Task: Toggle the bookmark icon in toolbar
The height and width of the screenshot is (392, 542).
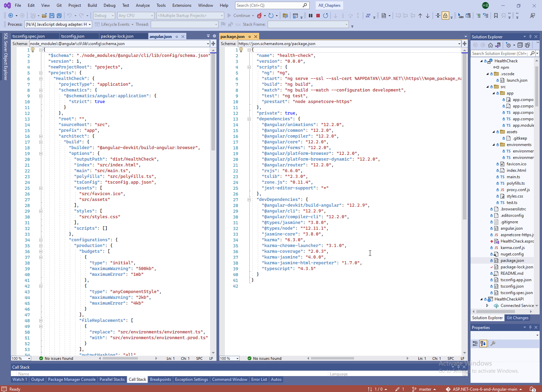Action: [x=496, y=16]
